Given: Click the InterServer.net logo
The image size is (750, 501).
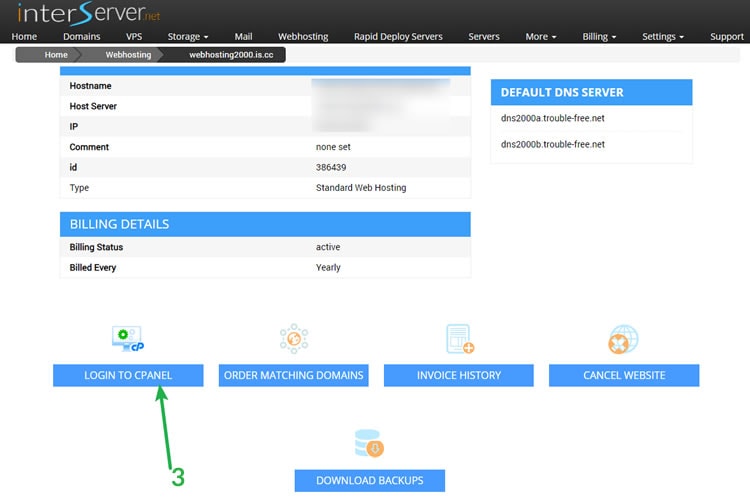Looking at the screenshot, I should [88, 13].
